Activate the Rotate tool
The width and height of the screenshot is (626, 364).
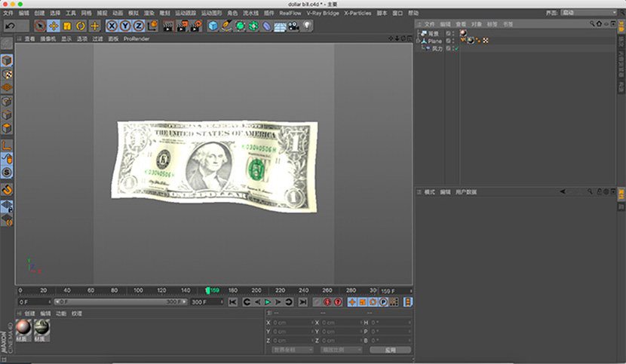(x=81, y=26)
